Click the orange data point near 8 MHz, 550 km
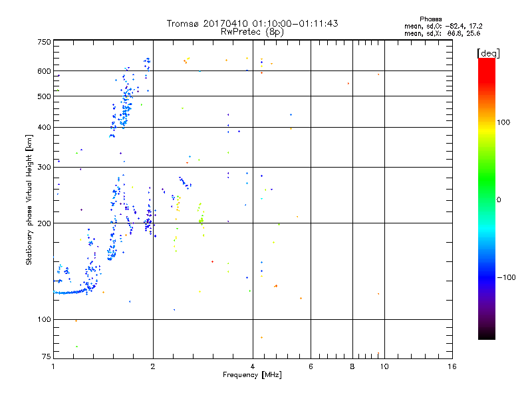The height and width of the screenshot is (399, 532). tap(348, 83)
